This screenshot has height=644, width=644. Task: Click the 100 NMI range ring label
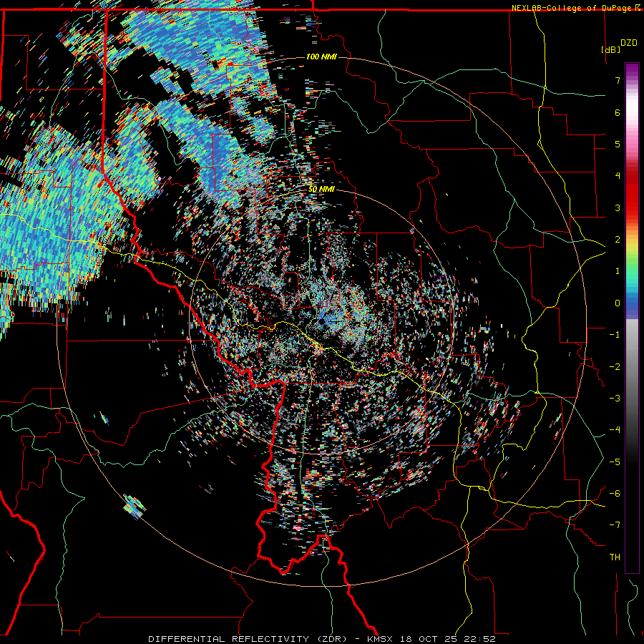[x=321, y=57]
